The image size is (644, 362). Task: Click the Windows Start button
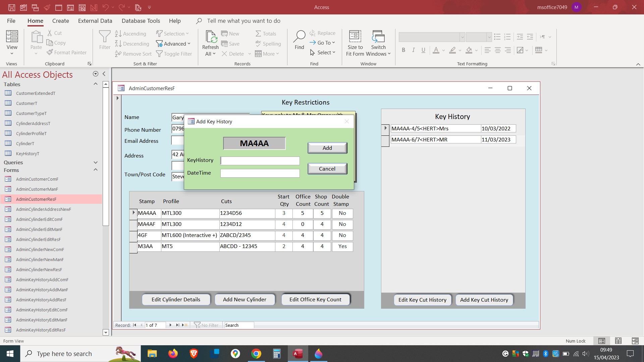point(10,354)
